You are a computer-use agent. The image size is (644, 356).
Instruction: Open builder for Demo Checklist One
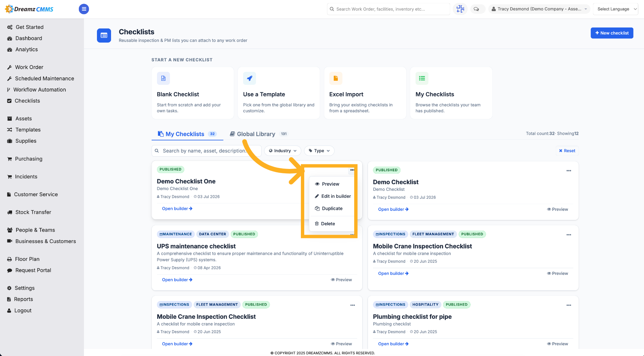(177, 209)
